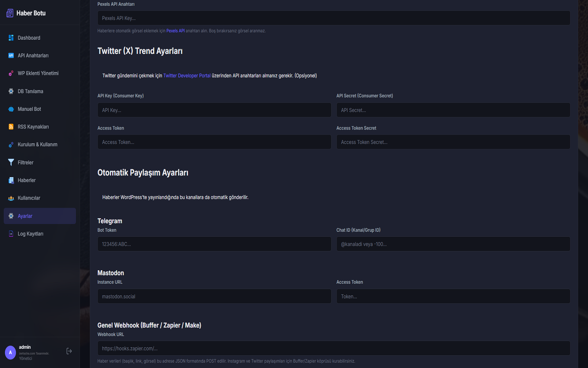Focus the Pexels API Key field
The height and width of the screenshot is (368, 588).
(333, 18)
